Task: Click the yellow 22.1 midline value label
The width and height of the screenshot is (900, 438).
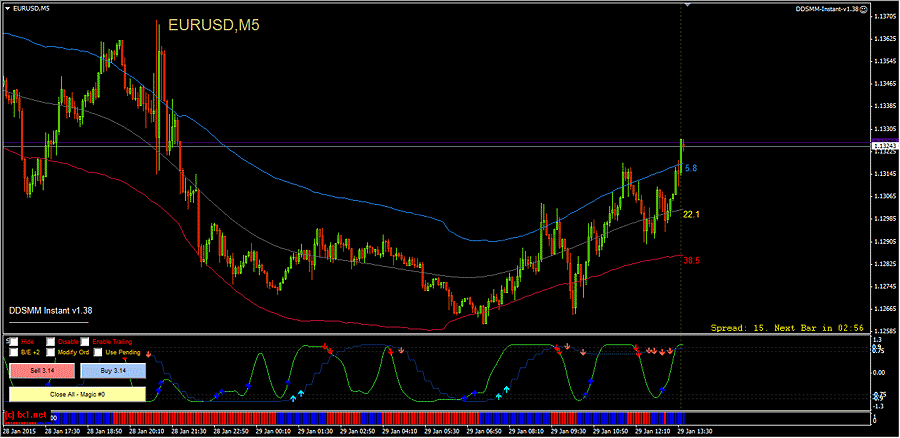Action: 691,214
